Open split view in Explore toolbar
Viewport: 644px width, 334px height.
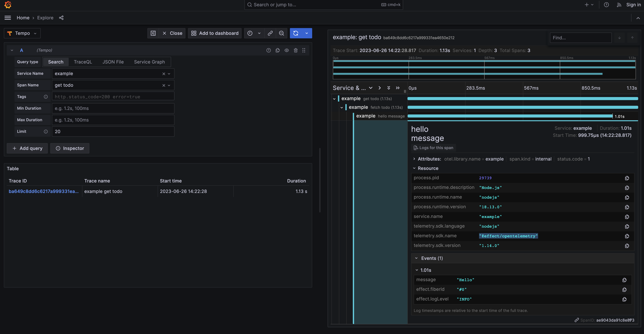153,33
